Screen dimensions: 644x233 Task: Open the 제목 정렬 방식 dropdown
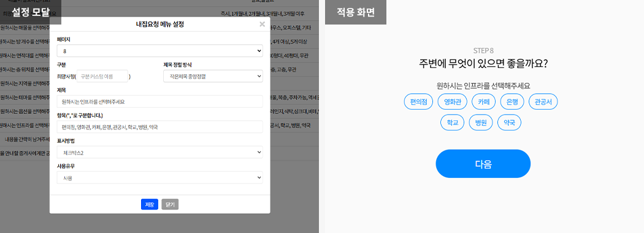[213, 76]
